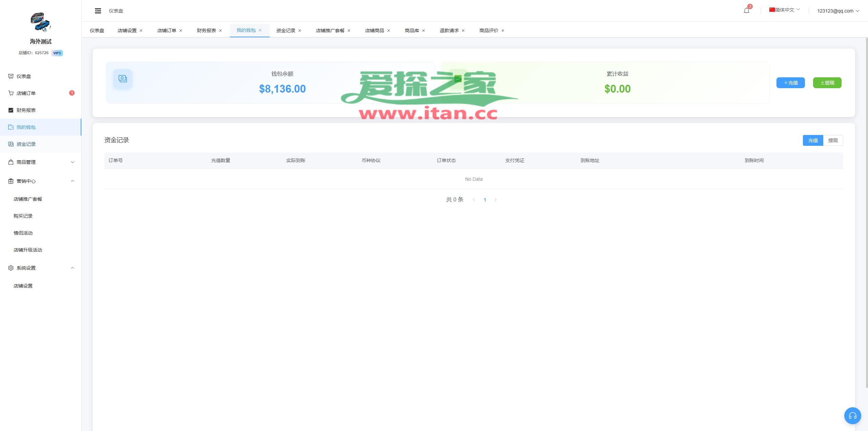Open the 简体中文 language dropdown
Screen dimensions: 868x431
[x=785, y=10]
